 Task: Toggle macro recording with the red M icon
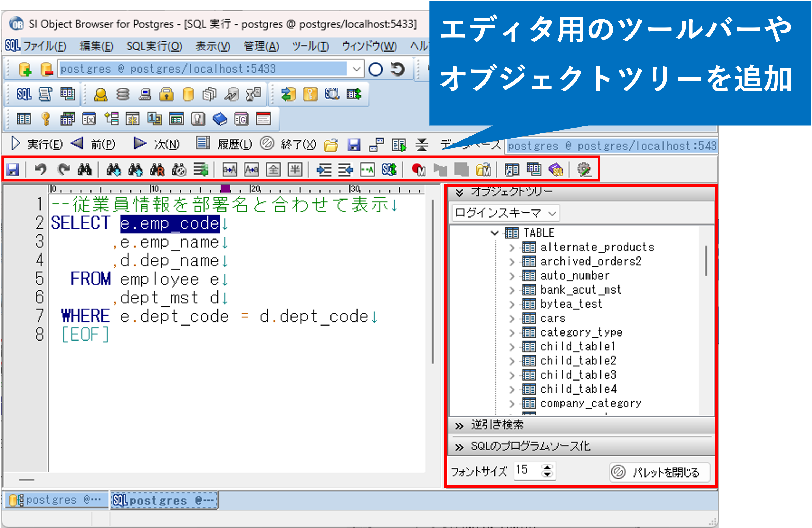pyautogui.click(x=419, y=170)
